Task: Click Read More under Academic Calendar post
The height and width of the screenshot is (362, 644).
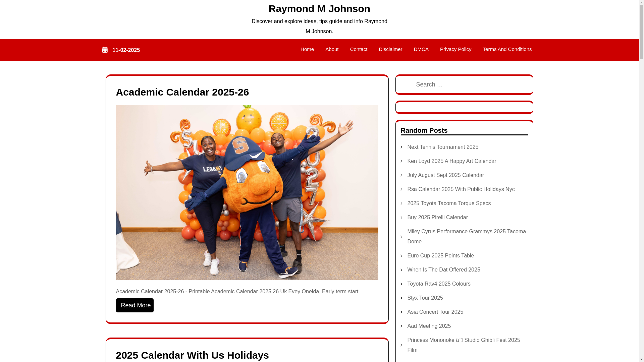Action: 135,305
